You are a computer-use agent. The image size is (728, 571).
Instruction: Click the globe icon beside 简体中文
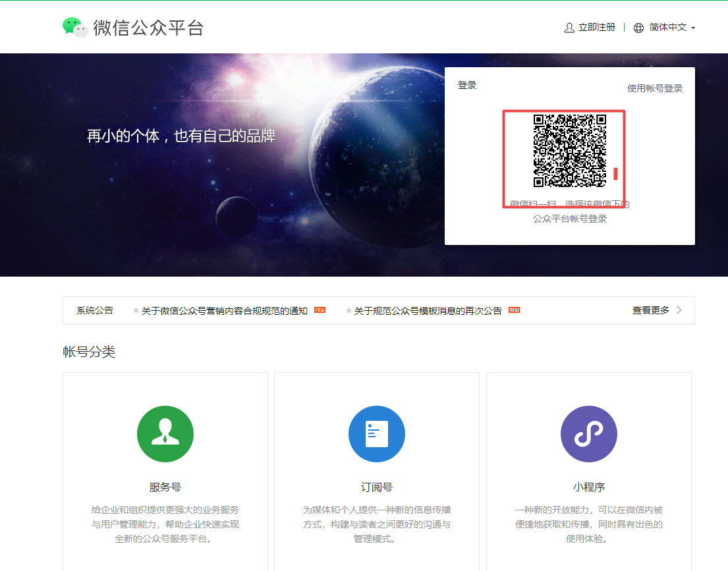point(639,28)
